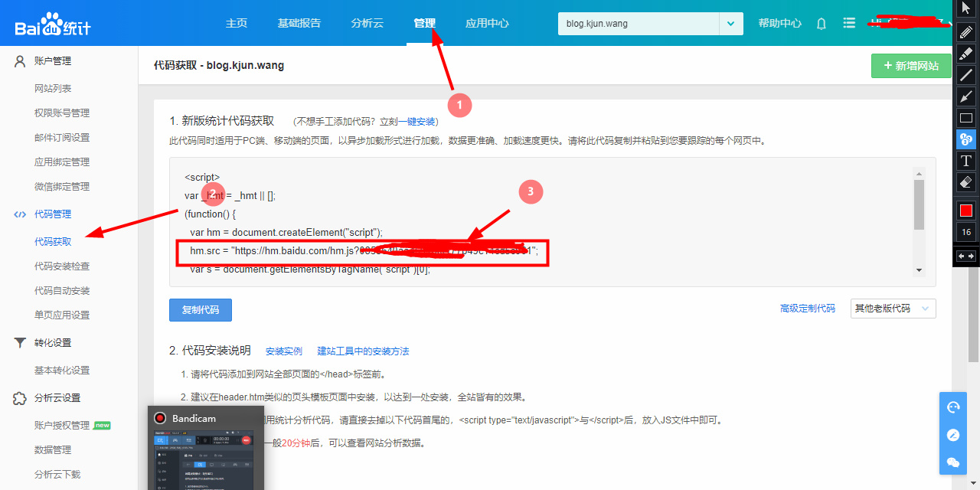980x490 pixels.
Task: Open 单页应用设置 in the sidebar
Action: pyautogui.click(x=62, y=315)
